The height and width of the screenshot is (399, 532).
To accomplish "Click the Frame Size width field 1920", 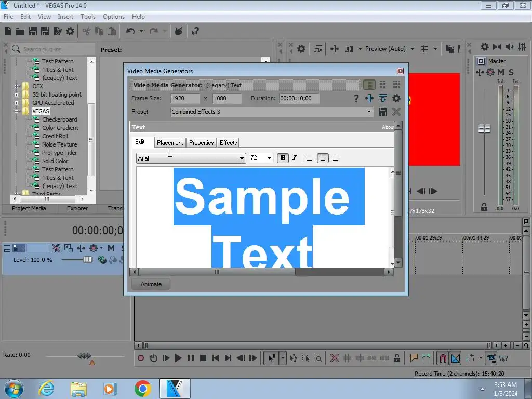I will click(185, 98).
